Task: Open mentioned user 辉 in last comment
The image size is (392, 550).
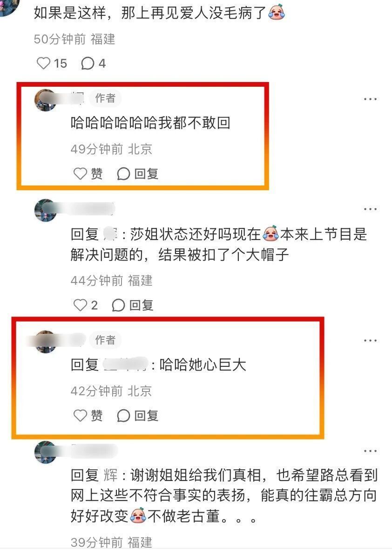Action: pyautogui.click(x=110, y=475)
